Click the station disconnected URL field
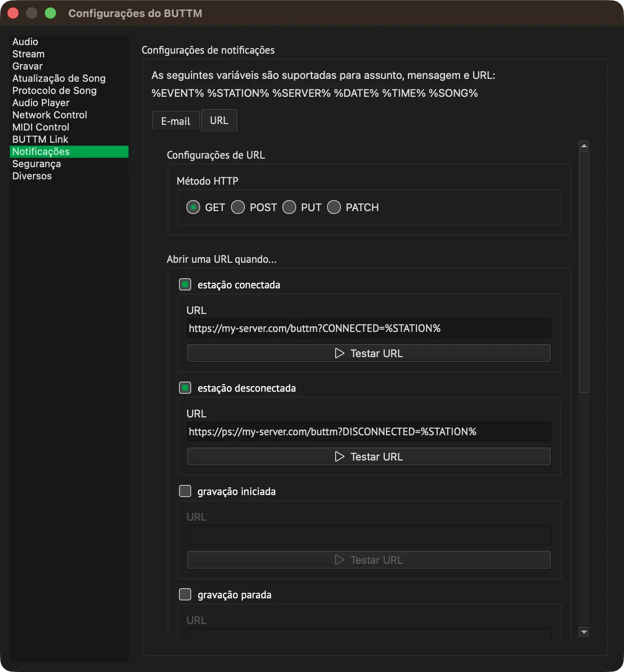The image size is (624, 672). tap(369, 432)
